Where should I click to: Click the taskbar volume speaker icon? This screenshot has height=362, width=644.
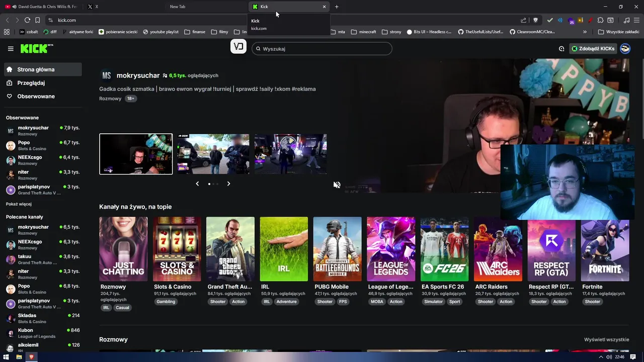[x=609, y=357]
